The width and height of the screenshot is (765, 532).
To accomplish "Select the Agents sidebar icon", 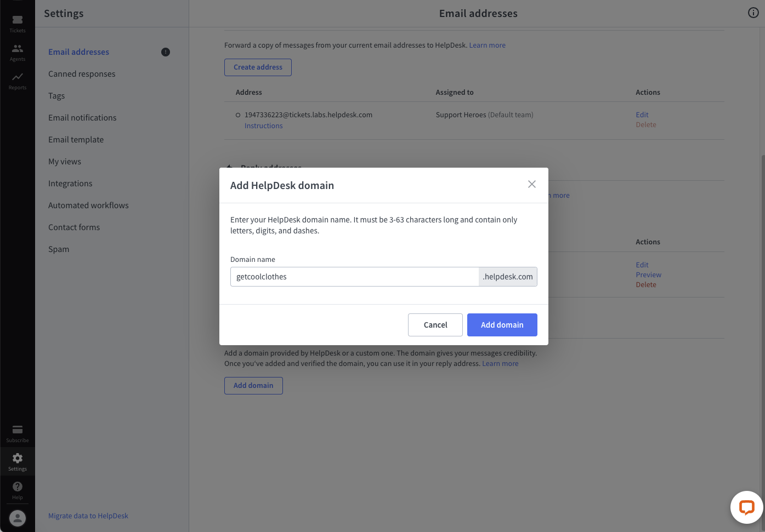I will click(17, 49).
